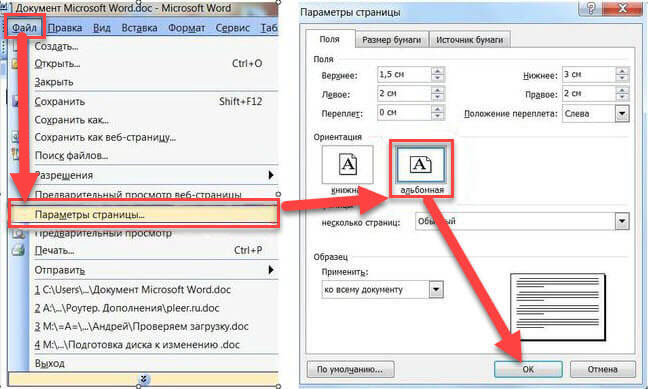Click the Верхнее margin field
The image size is (648, 389).
point(404,75)
